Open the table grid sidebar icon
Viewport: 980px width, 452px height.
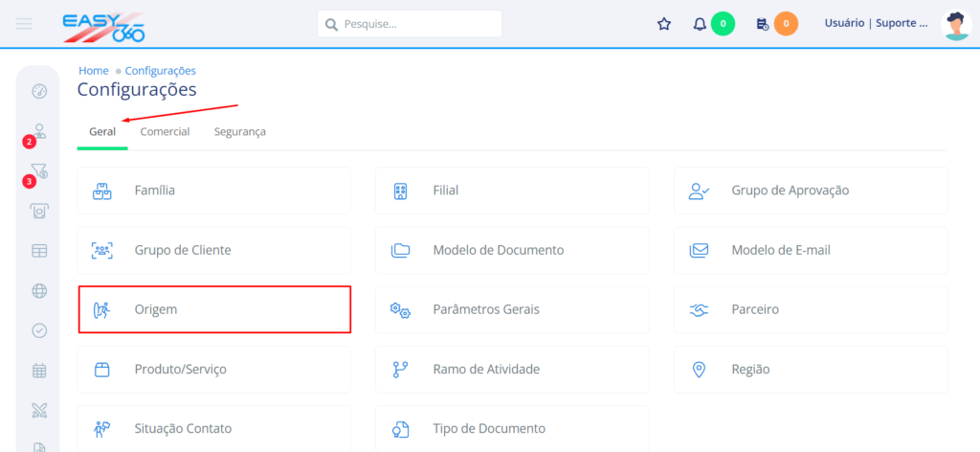(39, 251)
